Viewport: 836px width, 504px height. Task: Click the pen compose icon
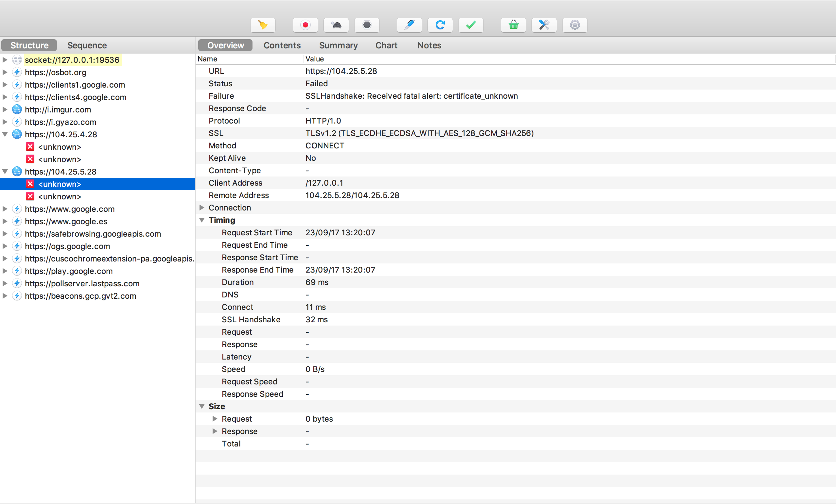pyautogui.click(x=409, y=25)
